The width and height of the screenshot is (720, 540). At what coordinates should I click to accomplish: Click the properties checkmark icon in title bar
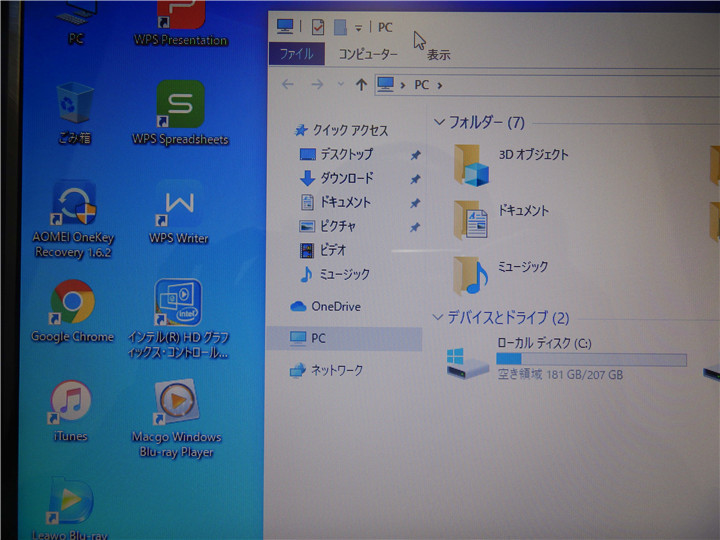[x=318, y=27]
